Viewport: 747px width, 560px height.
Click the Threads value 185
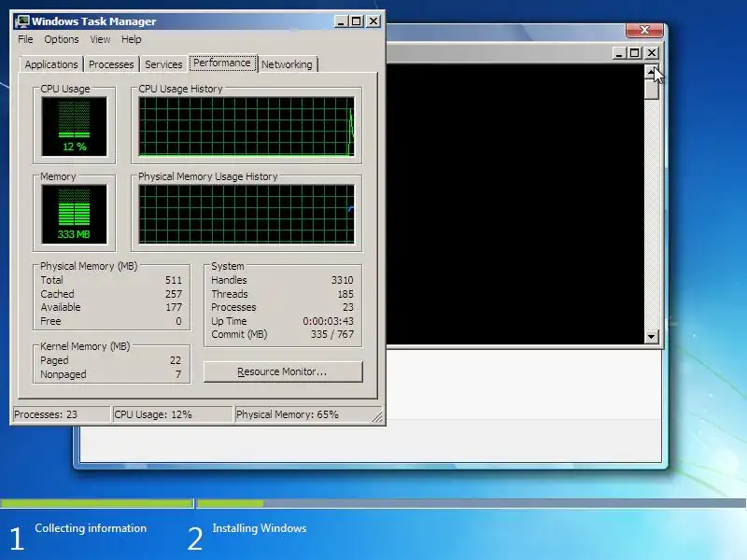(345, 294)
